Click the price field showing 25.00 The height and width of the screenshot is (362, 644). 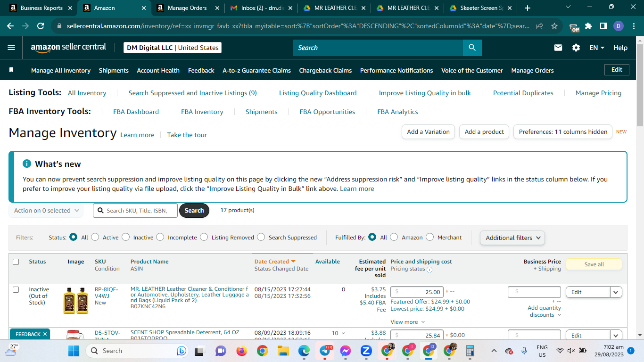pyautogui.click(x=417, y=292)
